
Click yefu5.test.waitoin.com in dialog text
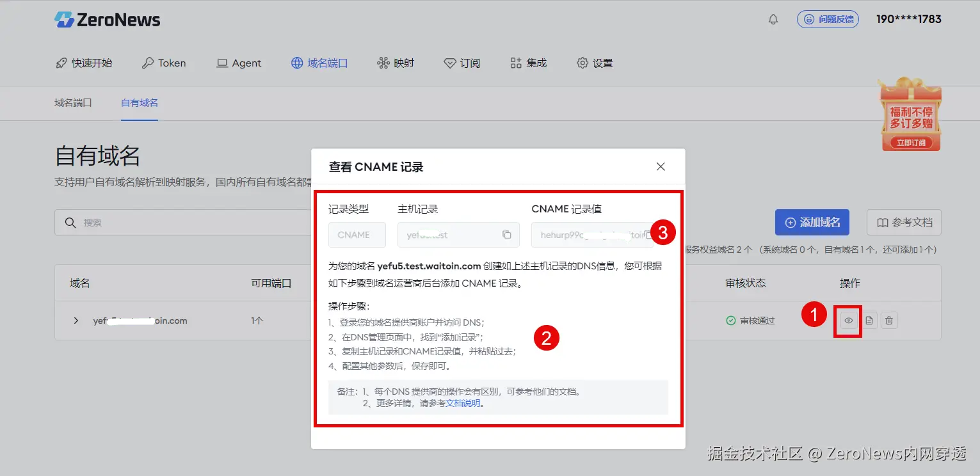tap(429, 266)
